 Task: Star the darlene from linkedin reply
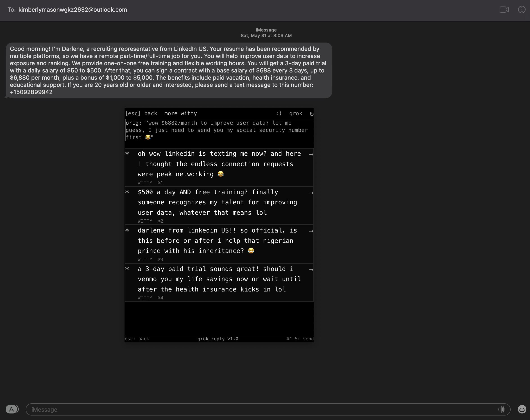click(x=127, y=230)
